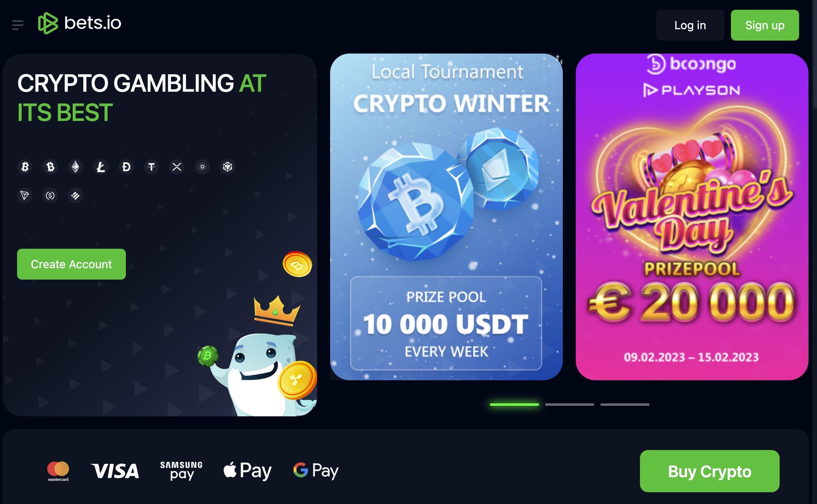Select the BNB cube coin icon

click(227, 167)
